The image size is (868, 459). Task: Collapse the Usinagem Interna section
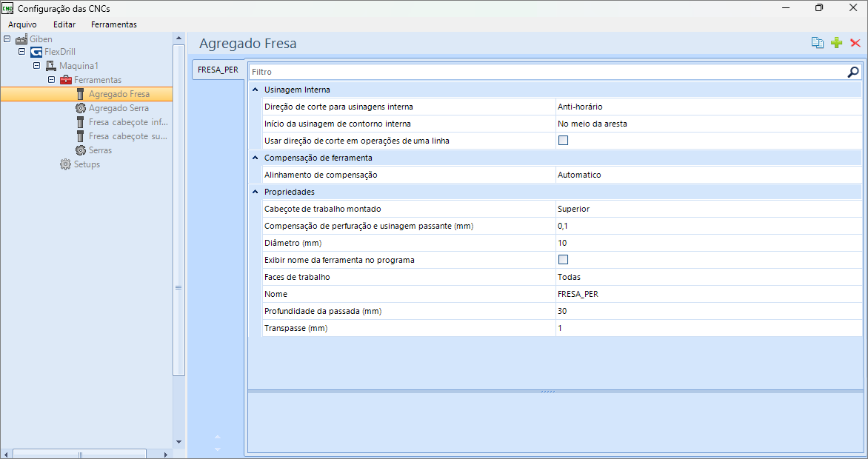click(x=256, y=90)
